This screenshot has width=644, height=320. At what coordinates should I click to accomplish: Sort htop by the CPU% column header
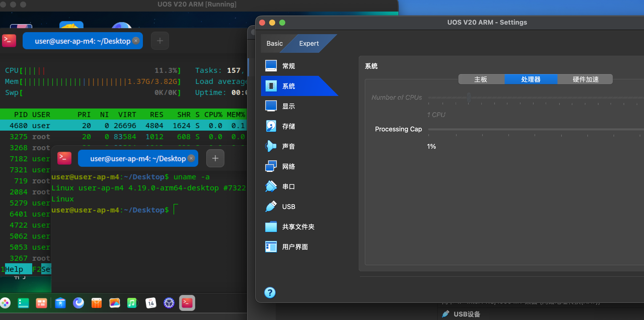[x=213, y=115]
